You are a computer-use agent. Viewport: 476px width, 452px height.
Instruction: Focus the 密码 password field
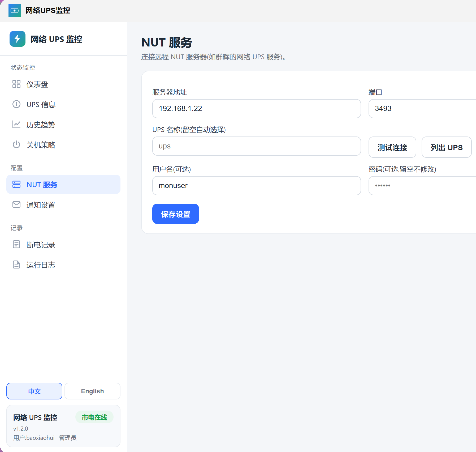pyautogui.click(x=422, y=186)
